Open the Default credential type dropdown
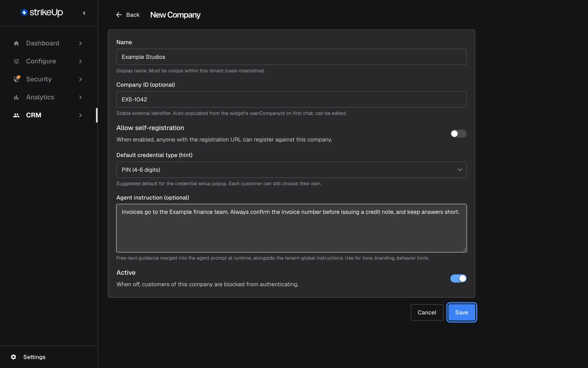Image resolution: width=588 pixels, height=368 pixels. tap(291, 170)
